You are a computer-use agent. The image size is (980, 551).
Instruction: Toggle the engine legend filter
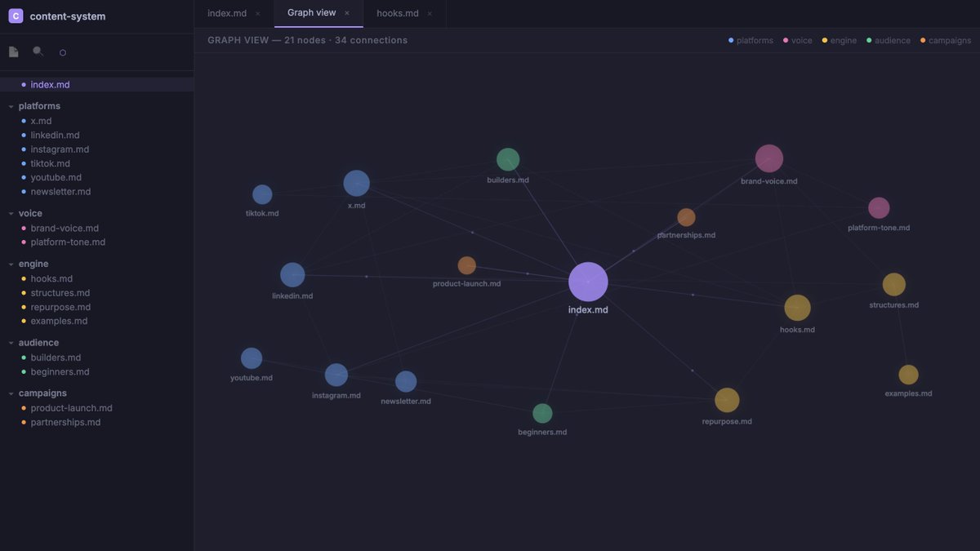coord(840,40)
